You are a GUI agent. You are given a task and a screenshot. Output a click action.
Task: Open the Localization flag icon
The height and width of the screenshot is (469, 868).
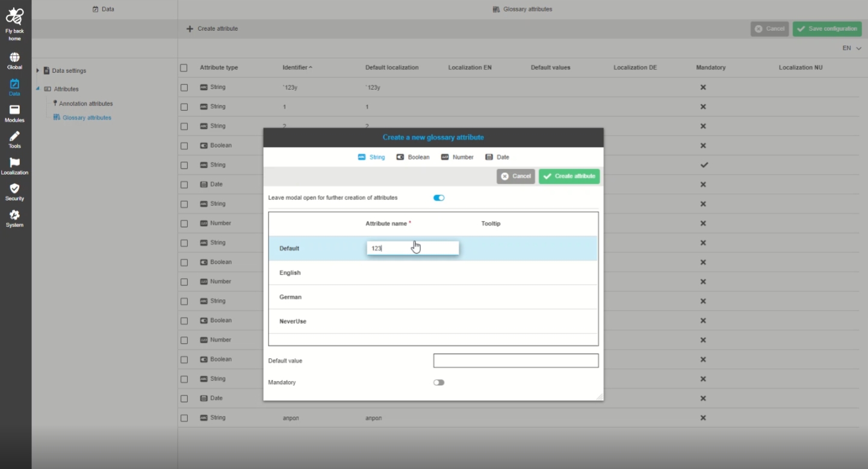(14, 163)
